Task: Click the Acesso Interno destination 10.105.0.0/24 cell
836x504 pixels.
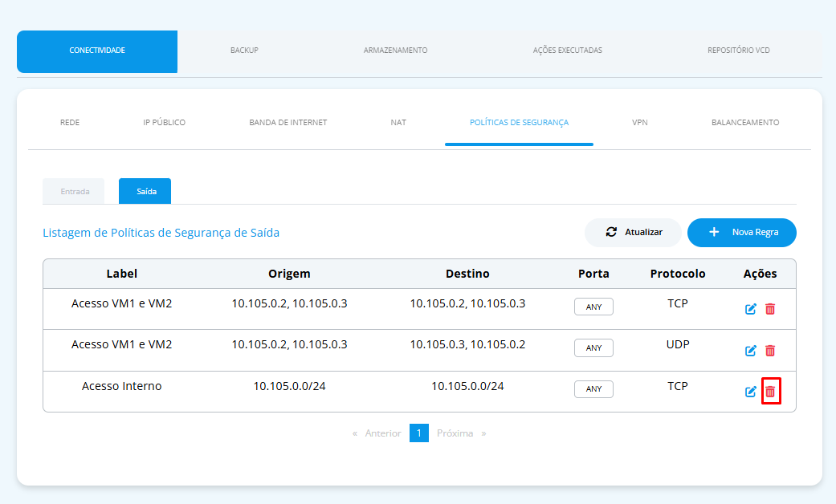Action: 467,386
